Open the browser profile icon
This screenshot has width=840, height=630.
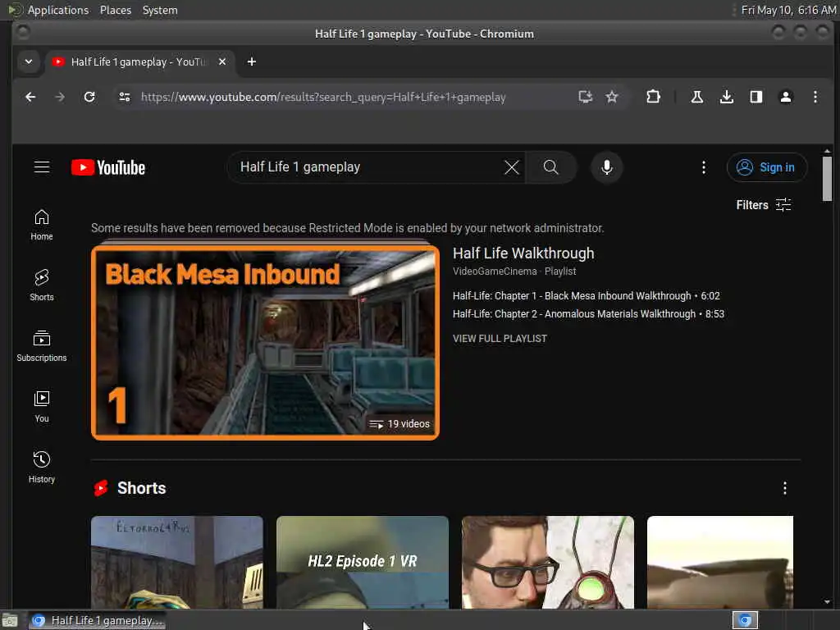[785, 97]
